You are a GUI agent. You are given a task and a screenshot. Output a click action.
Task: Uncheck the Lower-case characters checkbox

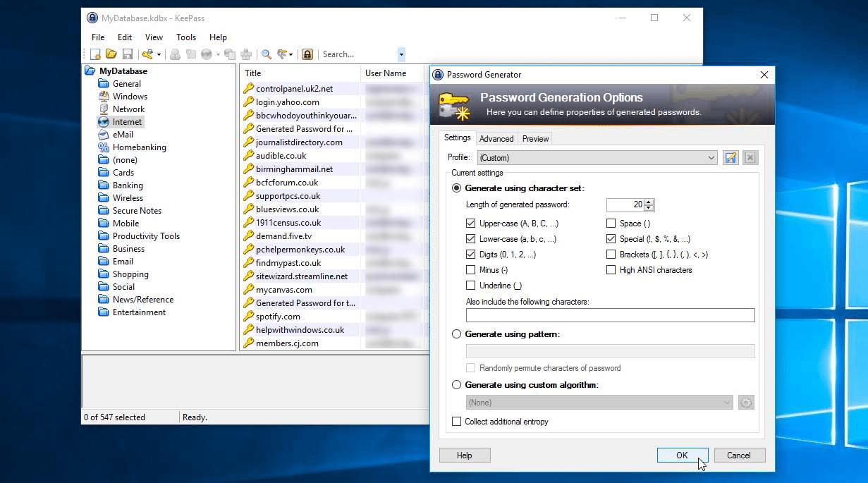(470, 239)
